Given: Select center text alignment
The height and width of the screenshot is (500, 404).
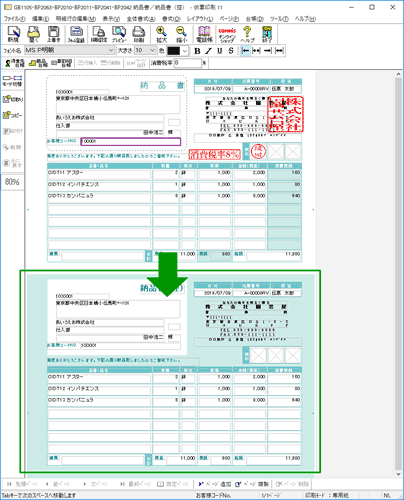Looking at the screenshot, I should point(257,51).
